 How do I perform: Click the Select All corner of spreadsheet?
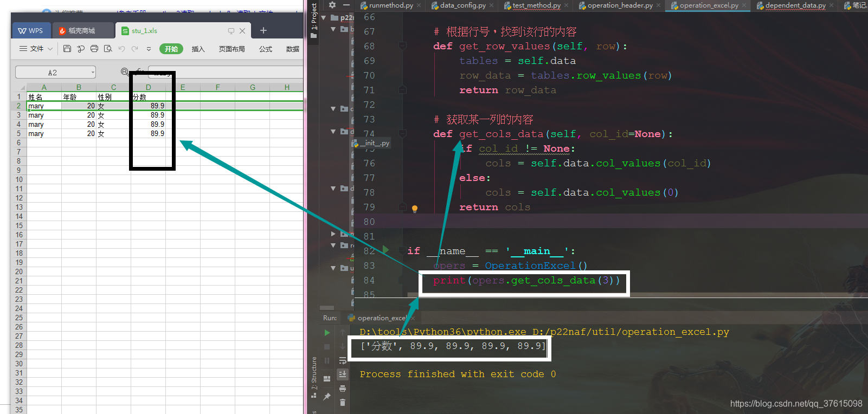point(22,87)
